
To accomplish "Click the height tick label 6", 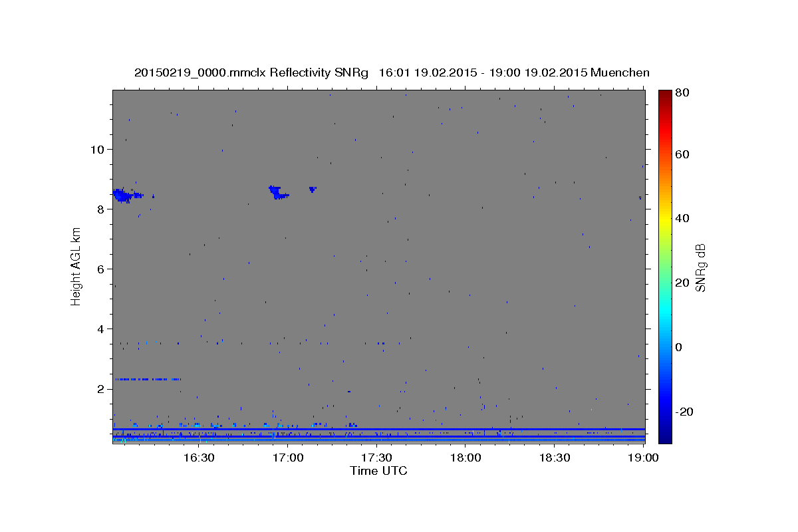I will click(102, 269).
